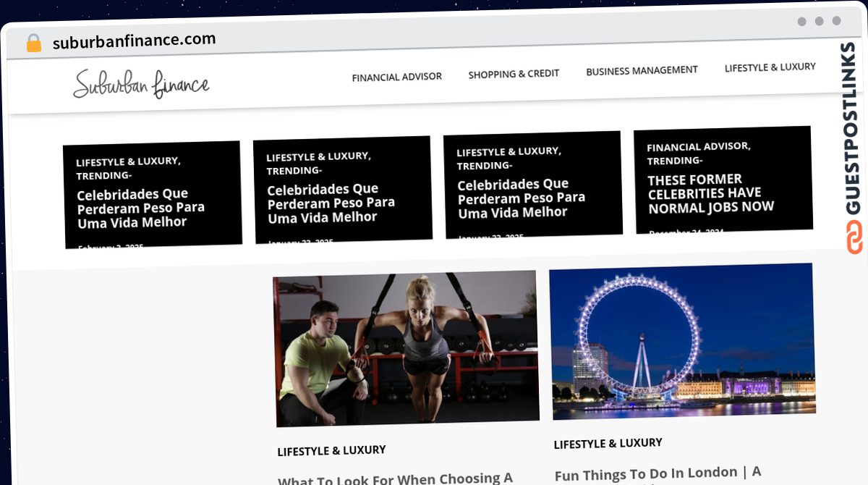
Task: Click Financial Advisor, Trending category on fourth card
Action: click(x=699, y=153)
